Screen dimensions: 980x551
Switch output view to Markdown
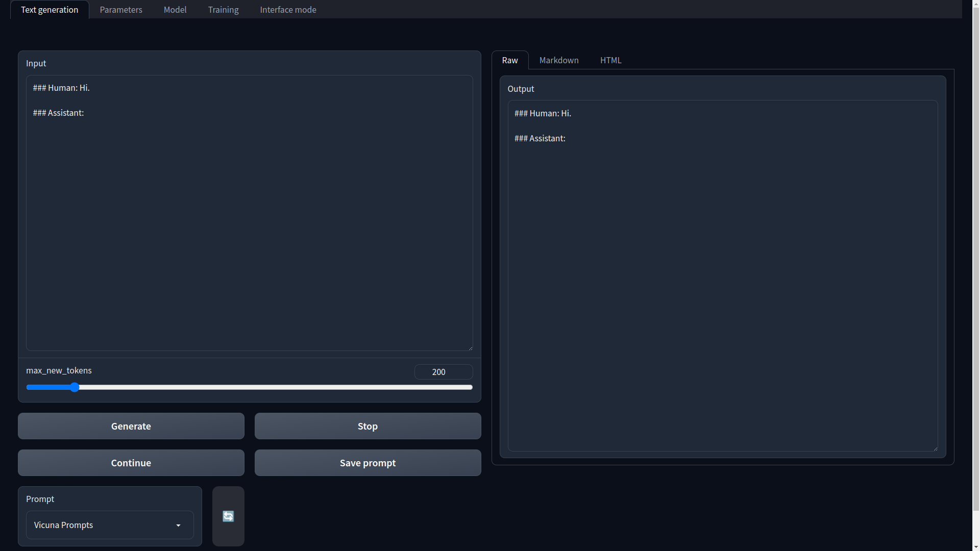point(559,60)
